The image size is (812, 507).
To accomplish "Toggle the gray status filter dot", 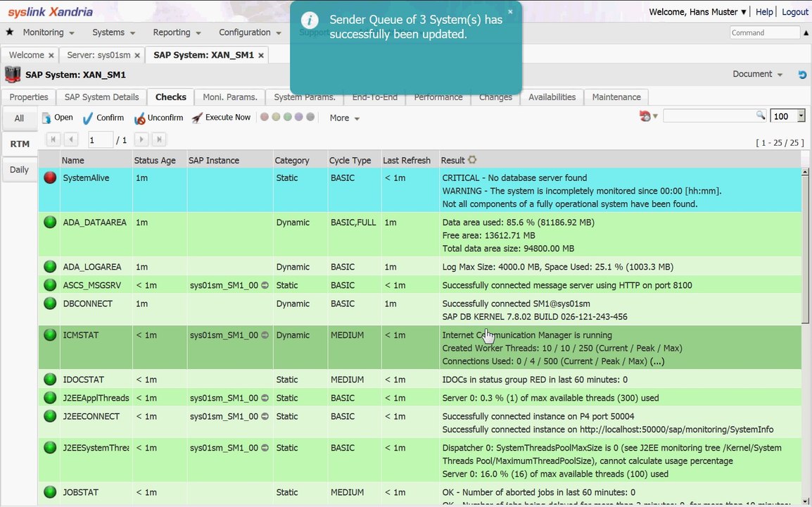I will click(310, 117).
